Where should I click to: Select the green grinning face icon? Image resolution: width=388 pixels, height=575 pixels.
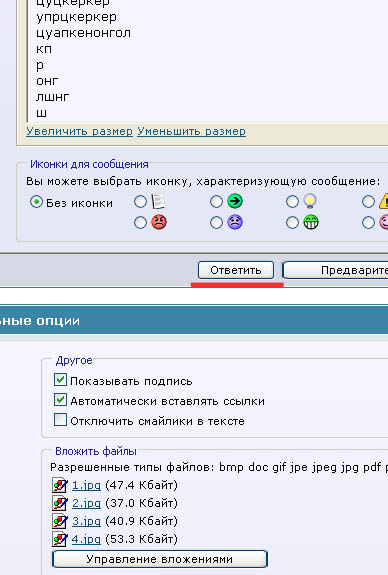[311, 222]
